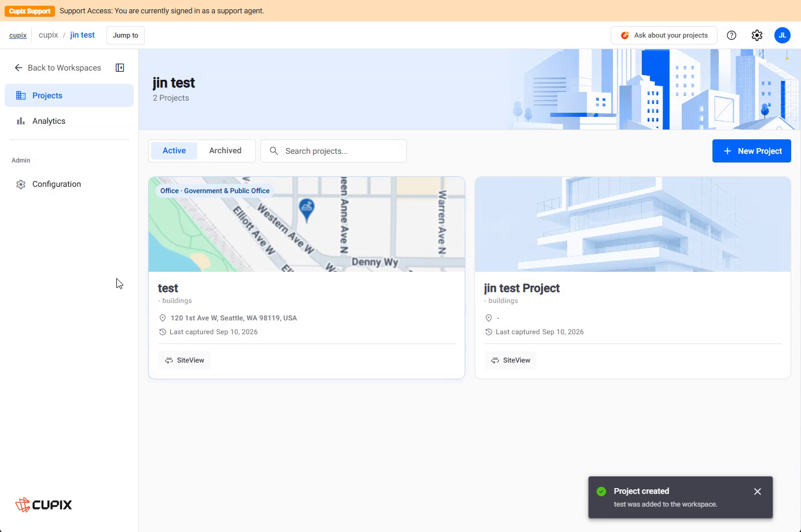801x532 pixels.
Task: Dismiss the Project created notification
Action: tap(758, 492)
